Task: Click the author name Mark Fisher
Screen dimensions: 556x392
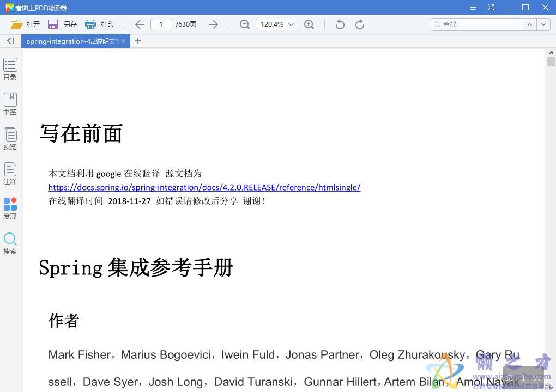Action: (80, 354)
